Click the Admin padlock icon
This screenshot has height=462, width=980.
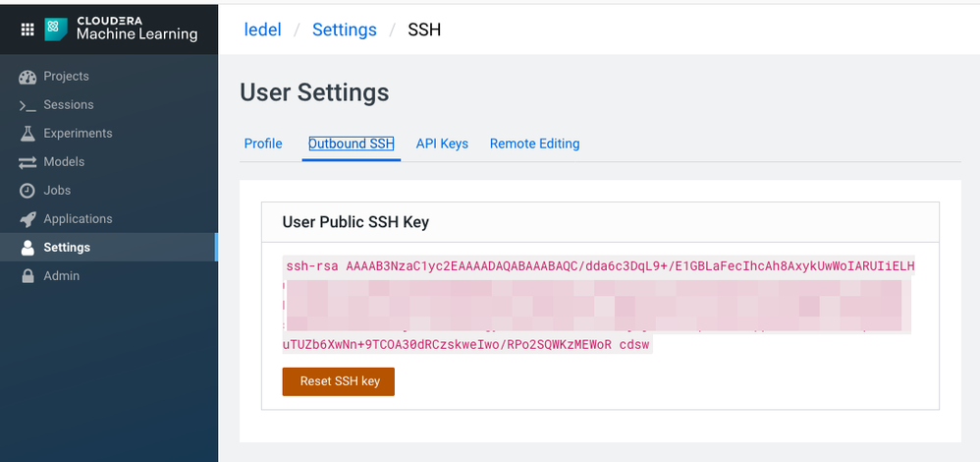click(x=27, y=276)
